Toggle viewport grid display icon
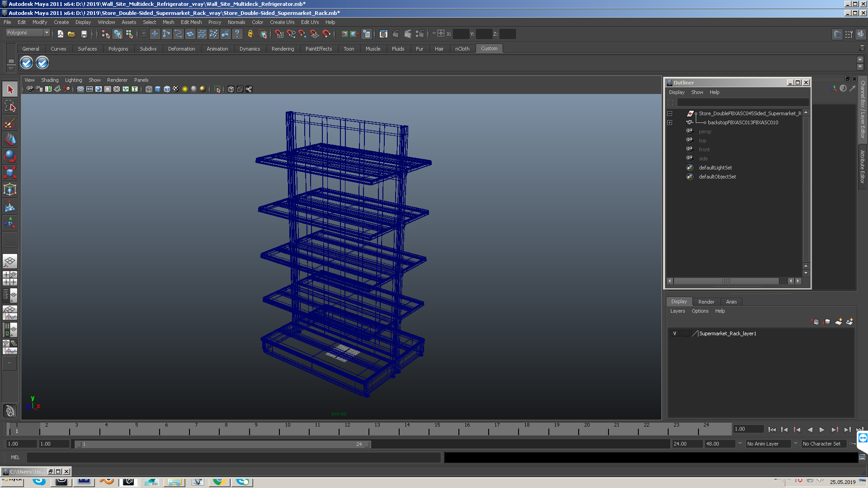The height and width of the screenshot is (488, 868). pyautogui.click(x=80, y=89)
